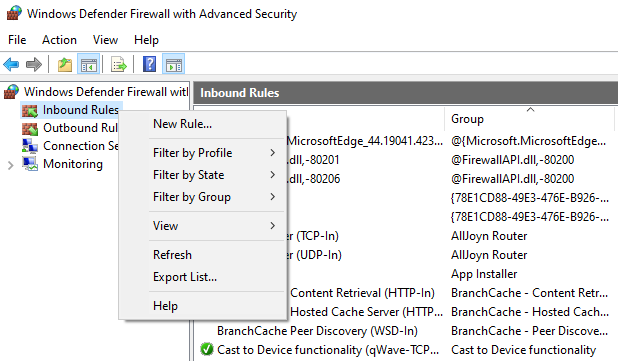Click the App Installer group cell
The height and width of the screenshot is (361, 618).
pos(484,274)
